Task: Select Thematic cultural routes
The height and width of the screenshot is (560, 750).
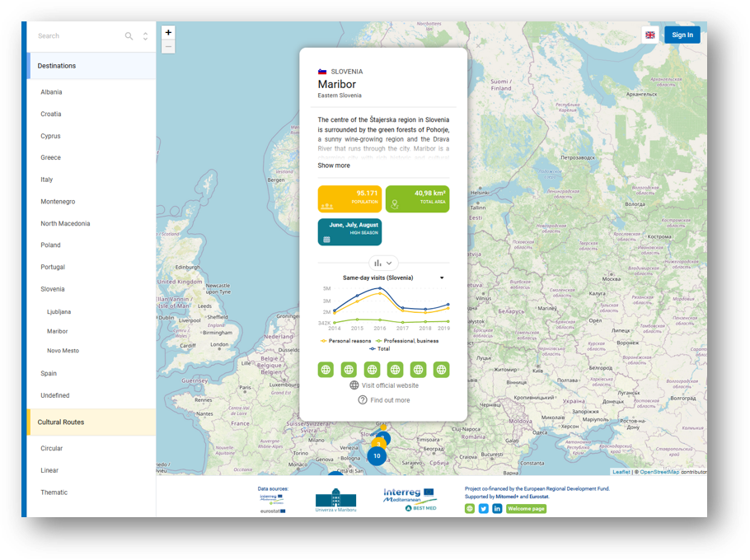Action: pos(54,492)
